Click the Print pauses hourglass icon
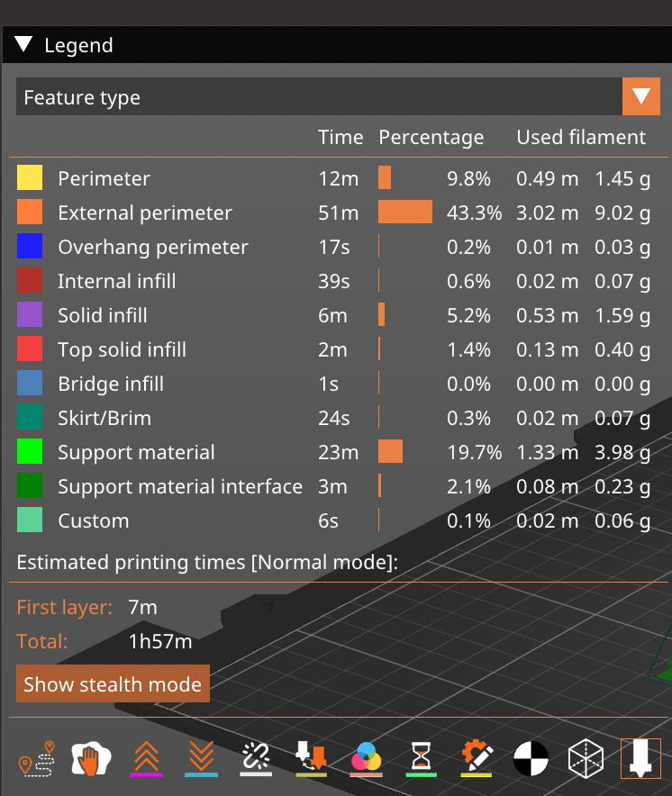 tap(421, 758)
